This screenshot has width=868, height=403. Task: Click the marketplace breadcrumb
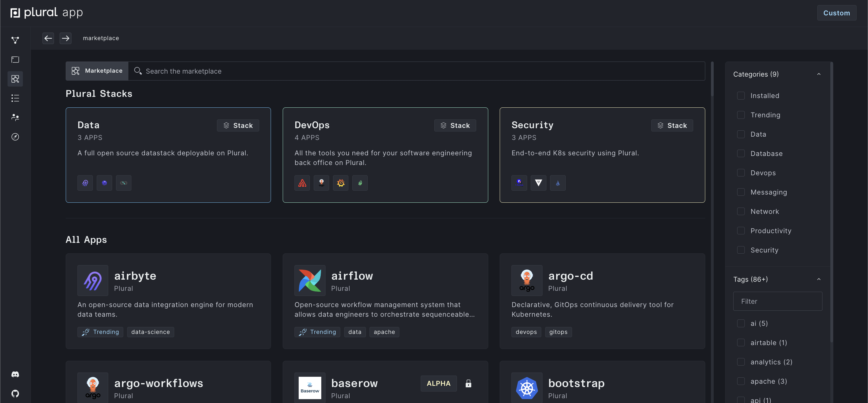(101, 38)
